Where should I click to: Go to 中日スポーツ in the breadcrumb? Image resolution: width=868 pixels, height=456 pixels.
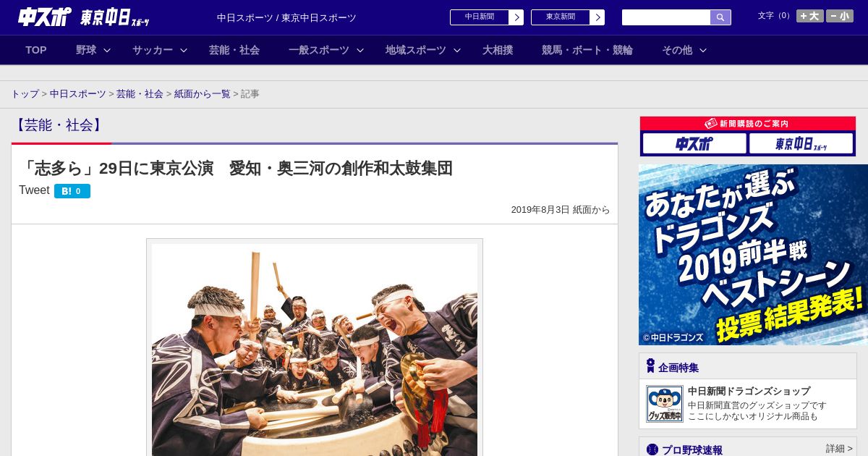click(78, 94)
